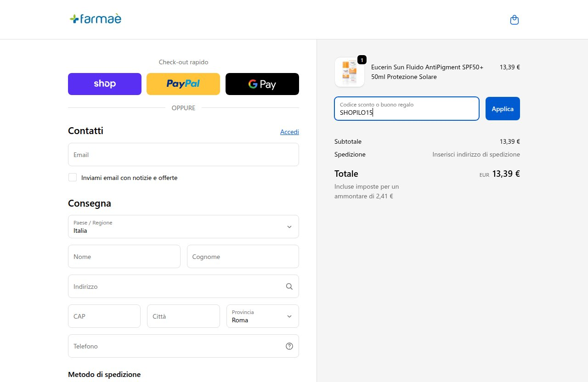Pay with Shop Pay button

pos(105,84)
